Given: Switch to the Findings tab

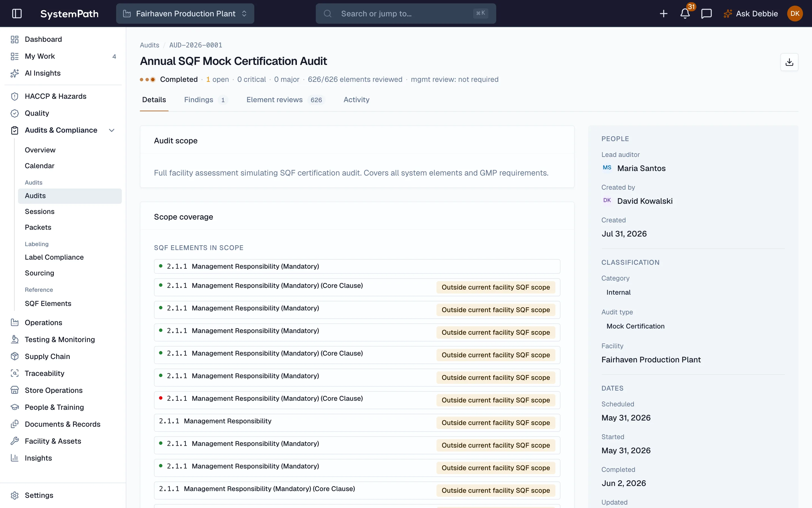Looking at the screenshot, I should [x=206, y=100].
